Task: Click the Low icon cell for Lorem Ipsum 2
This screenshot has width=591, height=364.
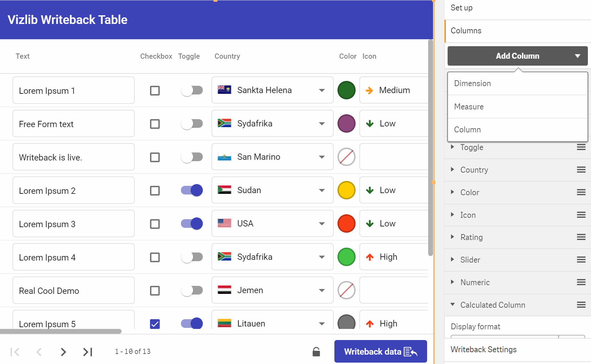Action: tap(394, 190)
